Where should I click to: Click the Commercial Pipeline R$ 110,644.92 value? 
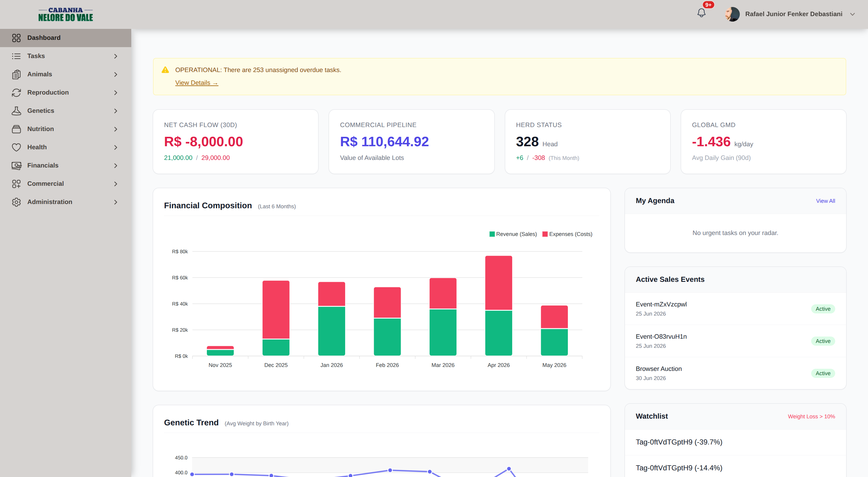tap(384, 142)
